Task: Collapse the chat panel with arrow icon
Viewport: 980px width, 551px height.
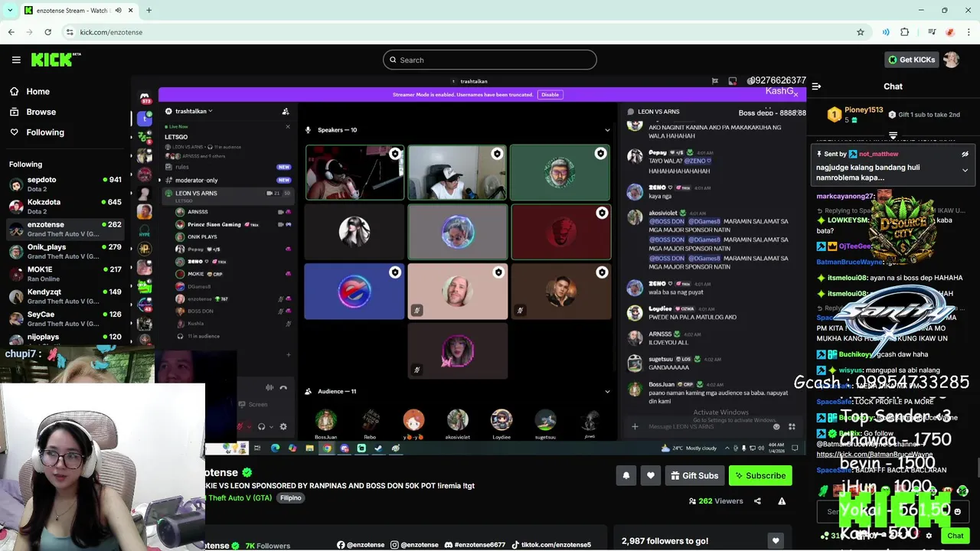Action: point(816,86)
